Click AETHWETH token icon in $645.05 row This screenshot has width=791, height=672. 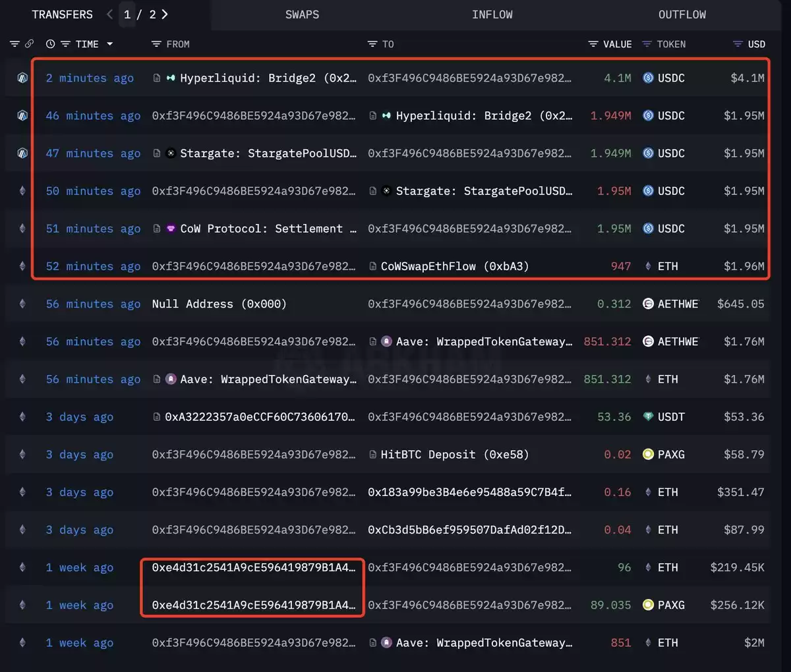pyautogui.click(x=648, y=304)
